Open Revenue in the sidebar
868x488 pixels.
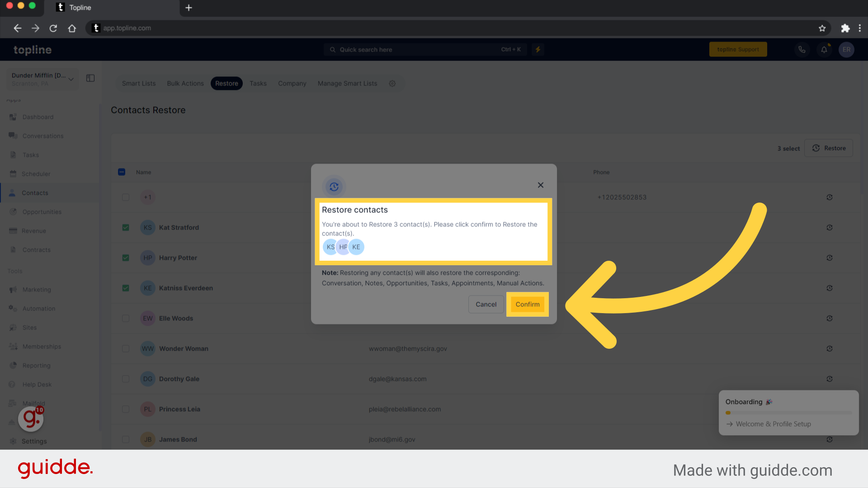34,231
